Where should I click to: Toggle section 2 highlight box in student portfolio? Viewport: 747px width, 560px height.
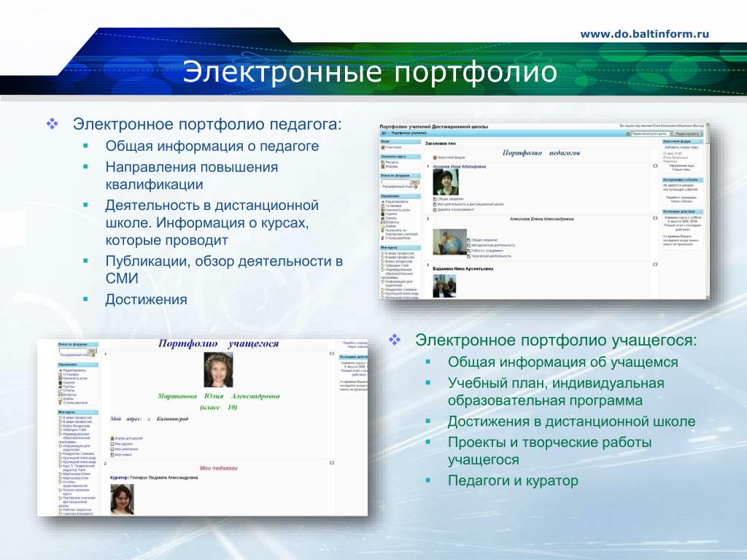(332, 462)
